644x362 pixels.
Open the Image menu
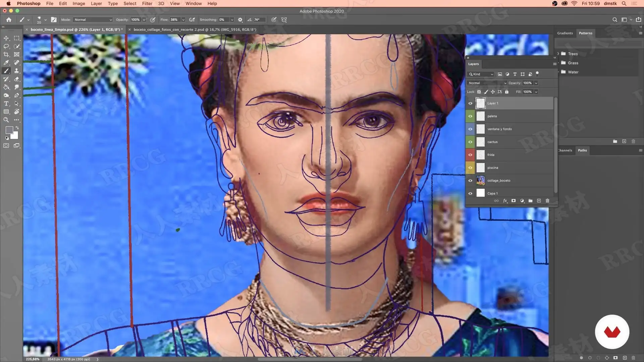(79, 3)
